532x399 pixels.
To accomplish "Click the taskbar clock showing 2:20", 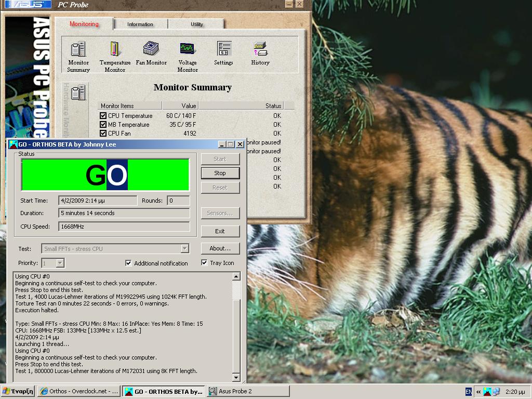I will click(515, 392).
